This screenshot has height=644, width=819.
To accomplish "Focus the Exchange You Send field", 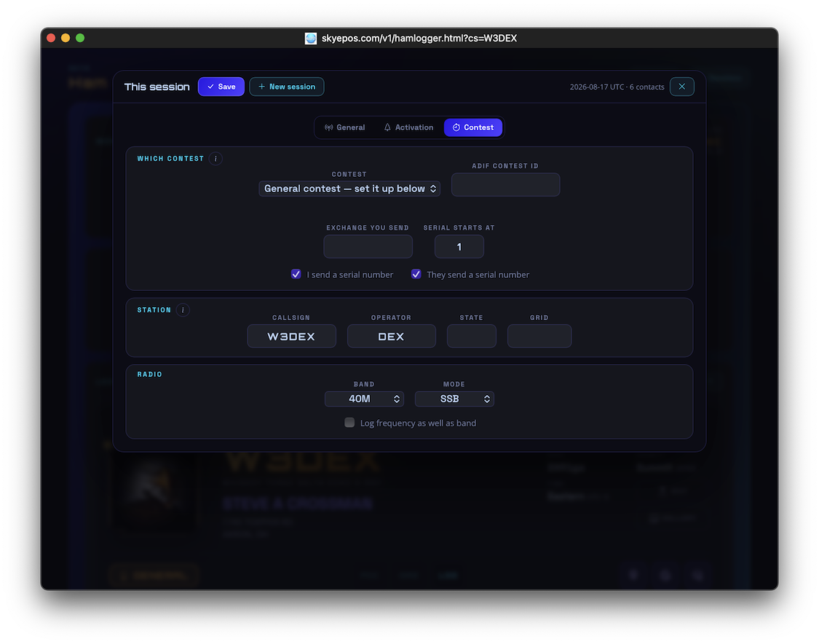I will click(368, 247).
